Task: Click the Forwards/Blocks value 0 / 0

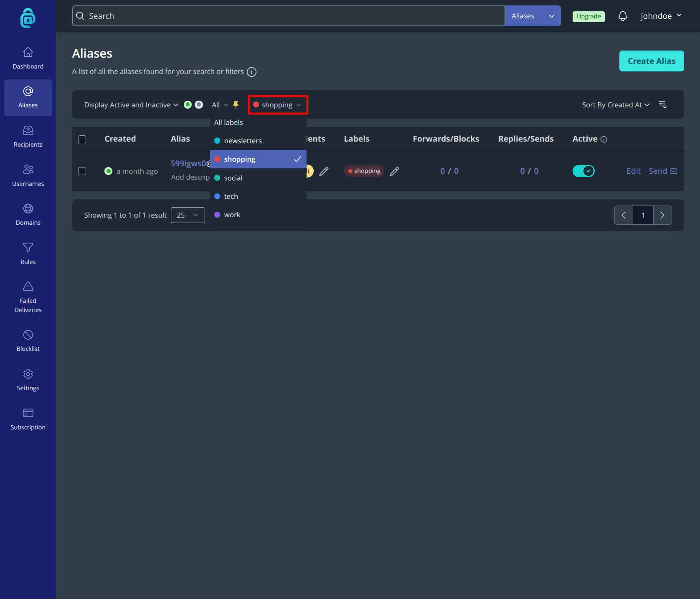Action: 449,171
